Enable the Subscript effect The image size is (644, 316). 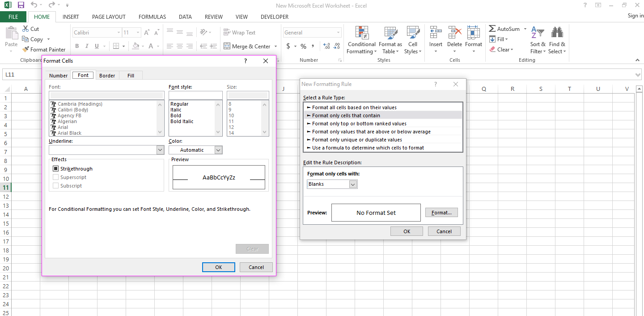click(x=55, y=185)
